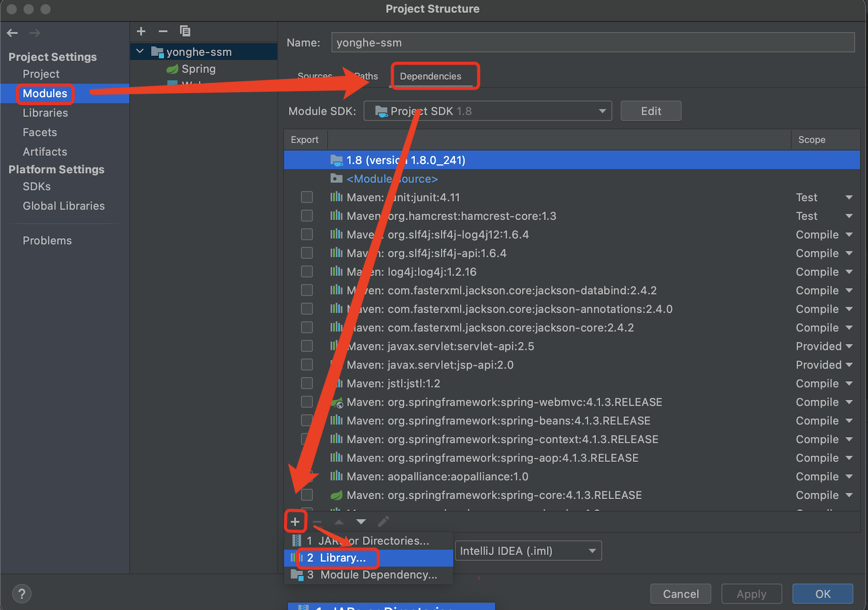This screenshot has width=868, height=610.
Task: Click spring-core leaf library icon
Action: tap(337, 495)
